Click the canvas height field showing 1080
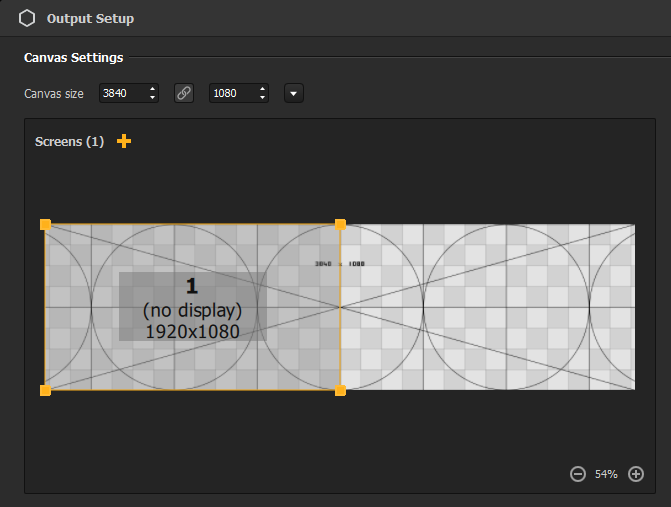671x507 pixels. click(232, 93)
